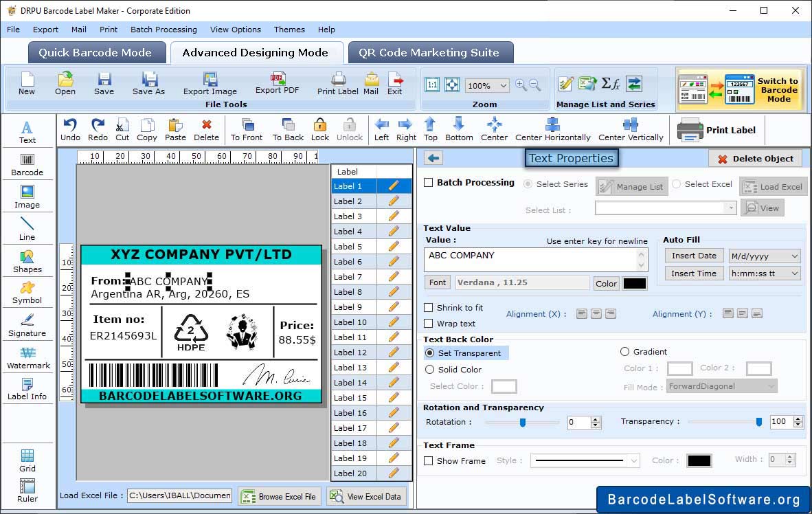Open the Batch Processing menu
812x514 pixels.
point(163,30)
